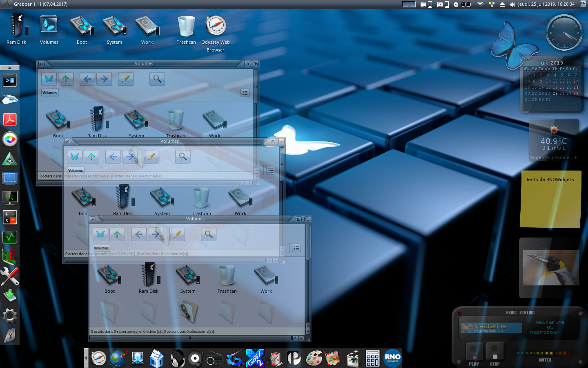The image size is (588, 368).
Task: Click the green download arrow icon
Action: point(10,295)
